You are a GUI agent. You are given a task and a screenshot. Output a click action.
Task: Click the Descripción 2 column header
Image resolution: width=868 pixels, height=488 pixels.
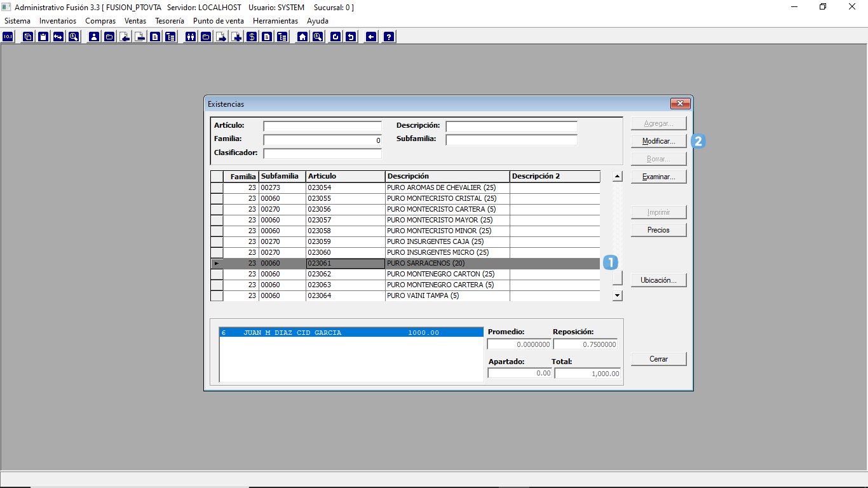(555, 176)
